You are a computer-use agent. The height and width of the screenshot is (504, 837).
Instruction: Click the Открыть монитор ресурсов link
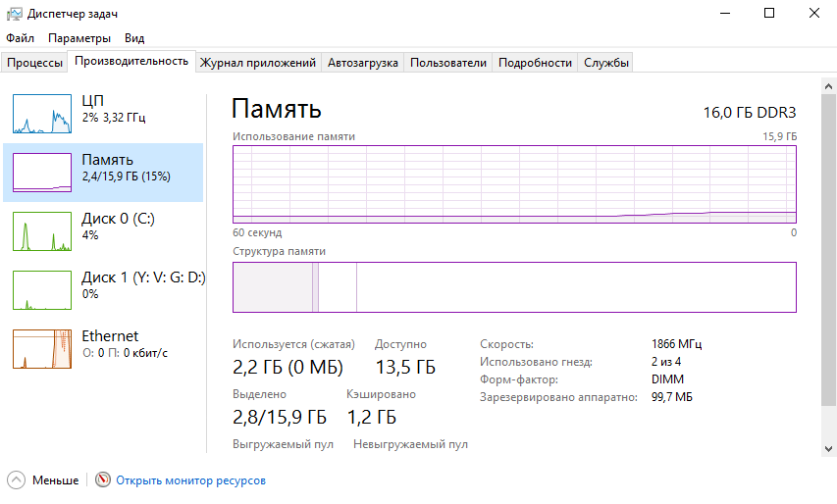click(190, 480)
